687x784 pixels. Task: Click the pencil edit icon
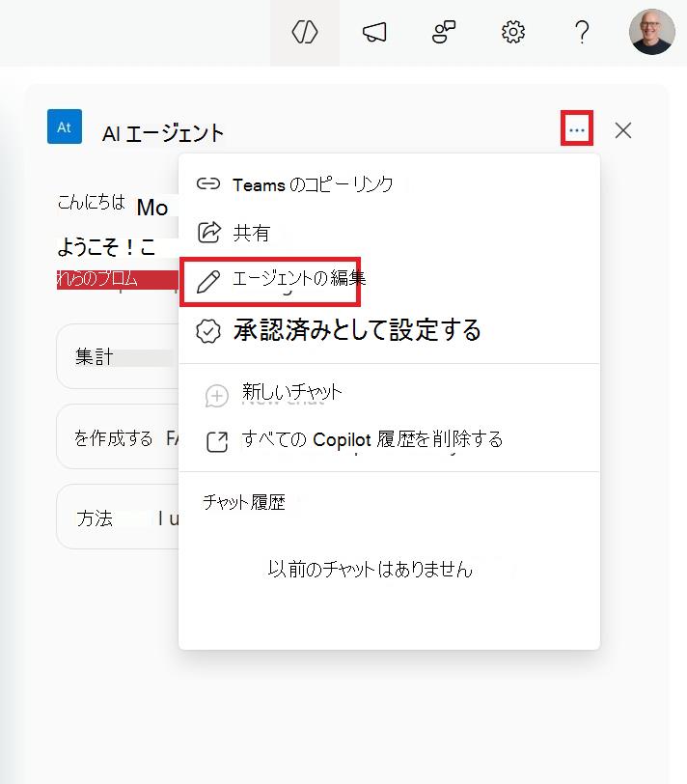click(207, 282)
